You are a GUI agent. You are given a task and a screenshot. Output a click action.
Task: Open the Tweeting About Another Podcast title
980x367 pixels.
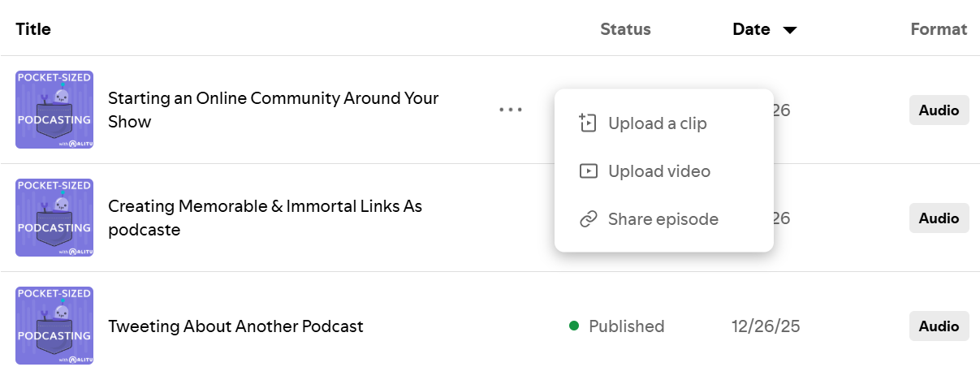[235, 326]
